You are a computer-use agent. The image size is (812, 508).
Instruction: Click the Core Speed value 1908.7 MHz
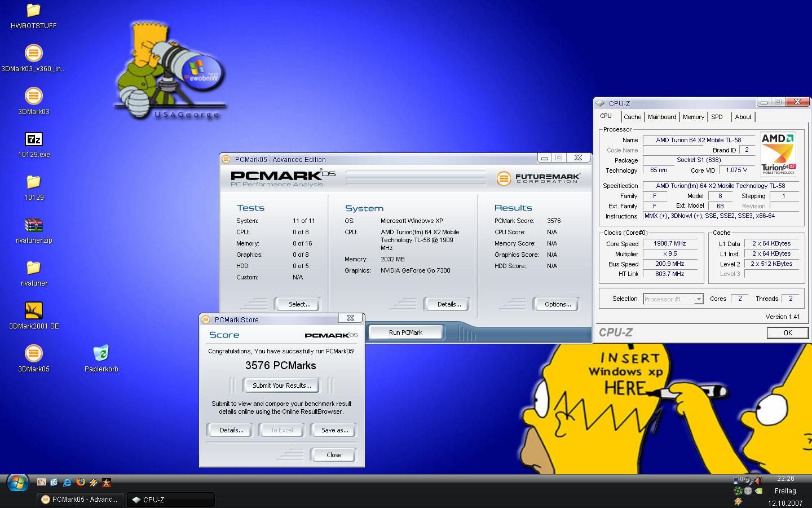(669, 244)
